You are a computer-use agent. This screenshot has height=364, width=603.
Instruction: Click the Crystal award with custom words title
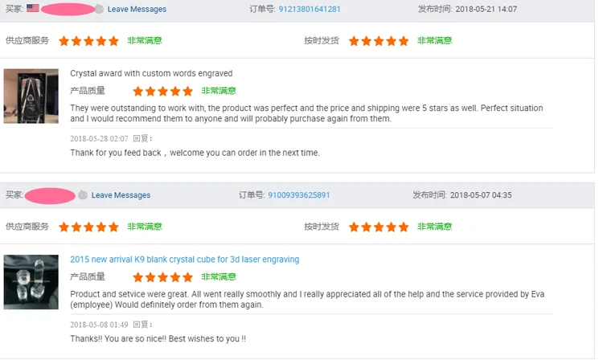click(x=151, y=74)
